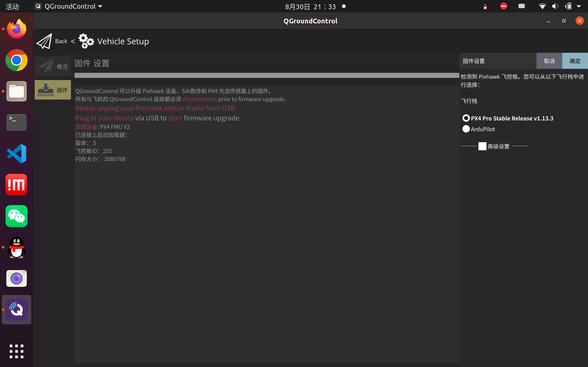Launch Firefox from the dock

pyautogui.click(x=17, y=29)
